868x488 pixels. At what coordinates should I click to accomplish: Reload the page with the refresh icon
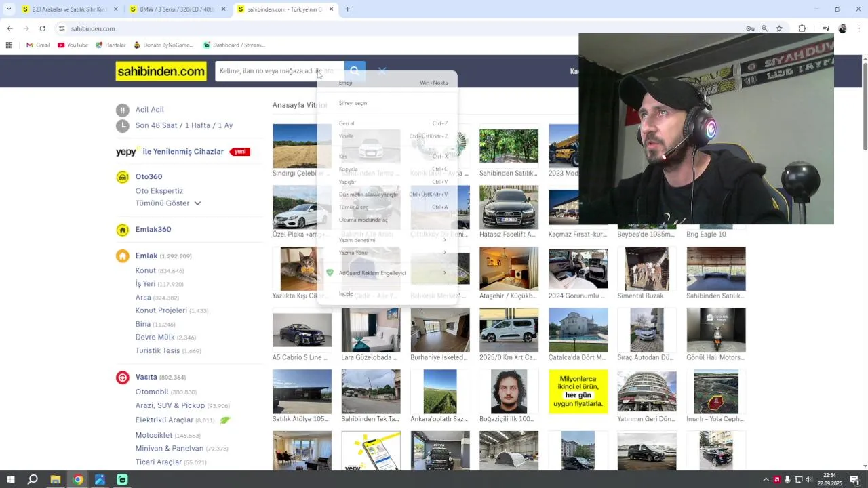pyautogui.click(x=42, y=28)
